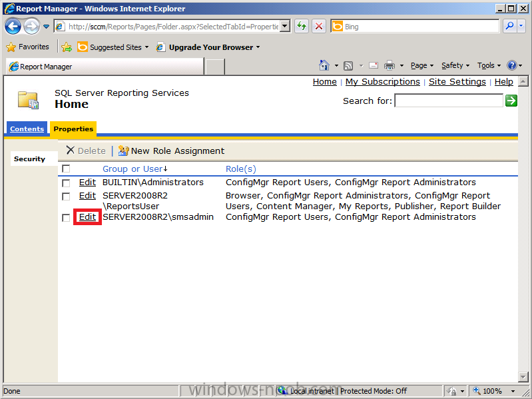Click the vertical scrollbar down arrow
This screenshot has width=532, height=399.
523,376
